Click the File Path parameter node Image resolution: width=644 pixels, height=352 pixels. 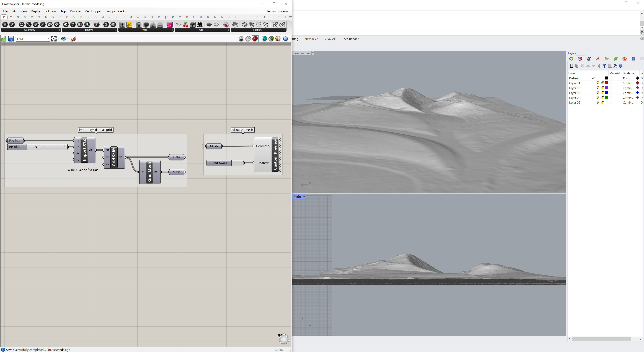pos(15,141)
